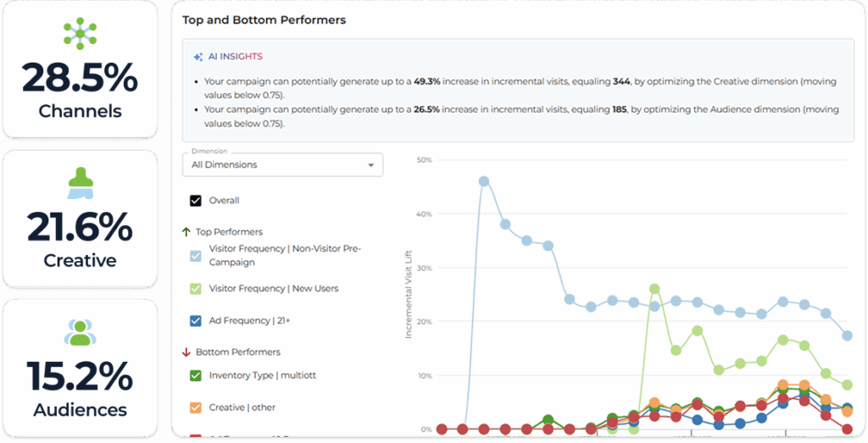Viewport: 868px width, 443px height.
Task: Toggle Visitor Frequency New Users checkbox
Action: click(196, 289)
